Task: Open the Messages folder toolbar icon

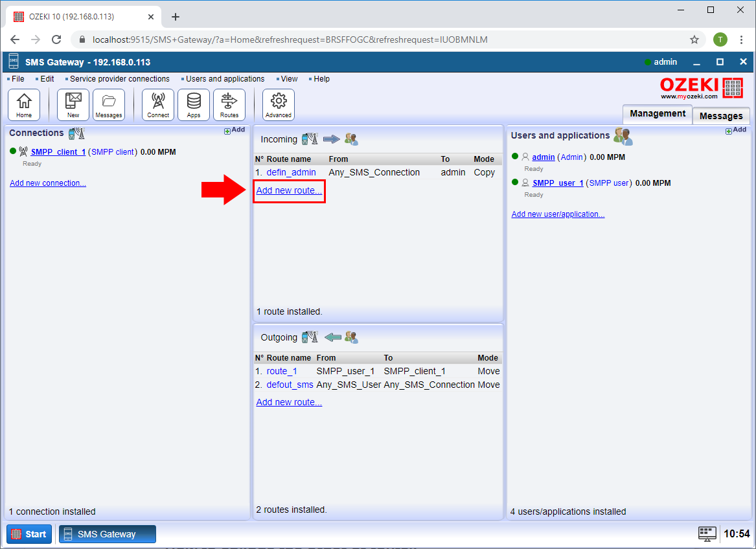Action: (x=109, y=105)
